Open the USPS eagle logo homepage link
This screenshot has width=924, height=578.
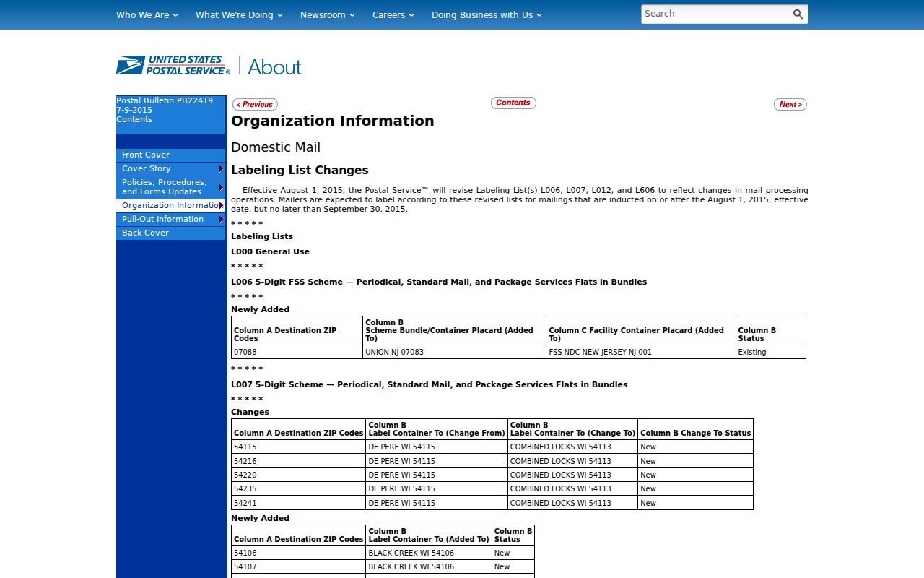click(x=173, y=65)
